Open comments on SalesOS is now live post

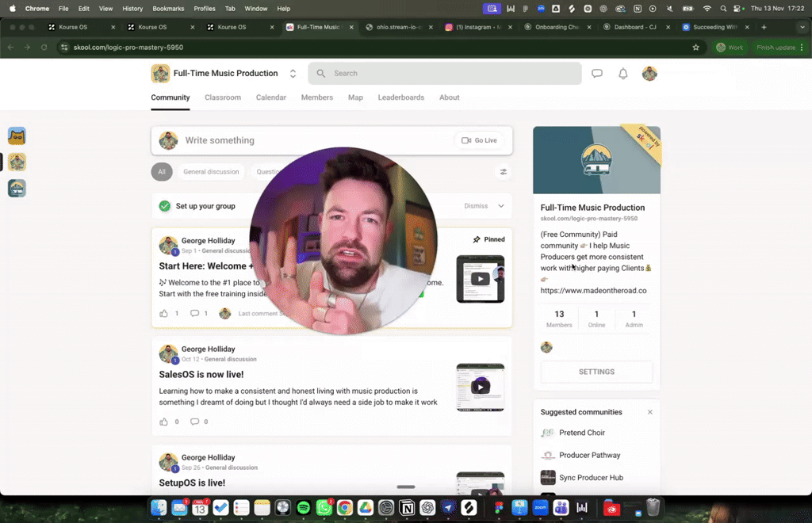pyautogui.click(x=195, y=422)
